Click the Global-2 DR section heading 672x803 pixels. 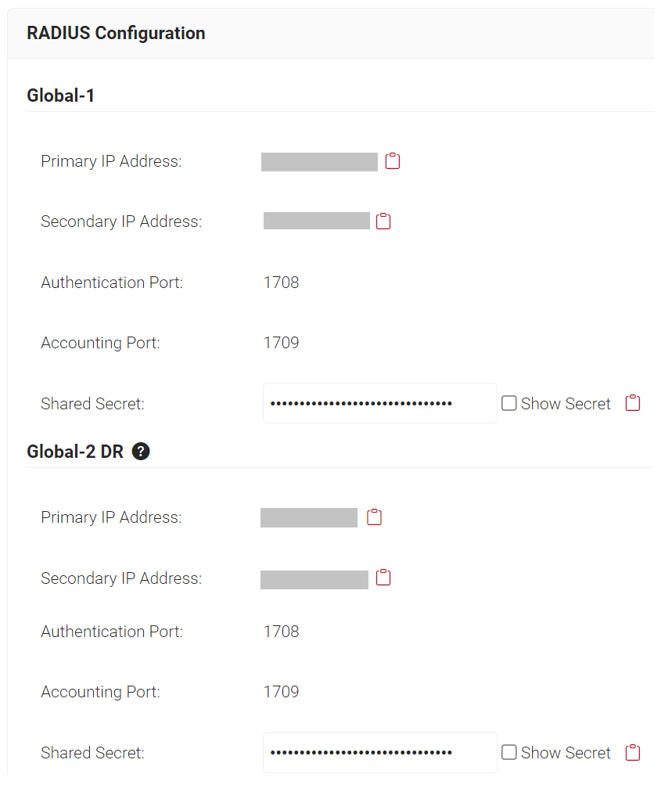coord(75,452)
